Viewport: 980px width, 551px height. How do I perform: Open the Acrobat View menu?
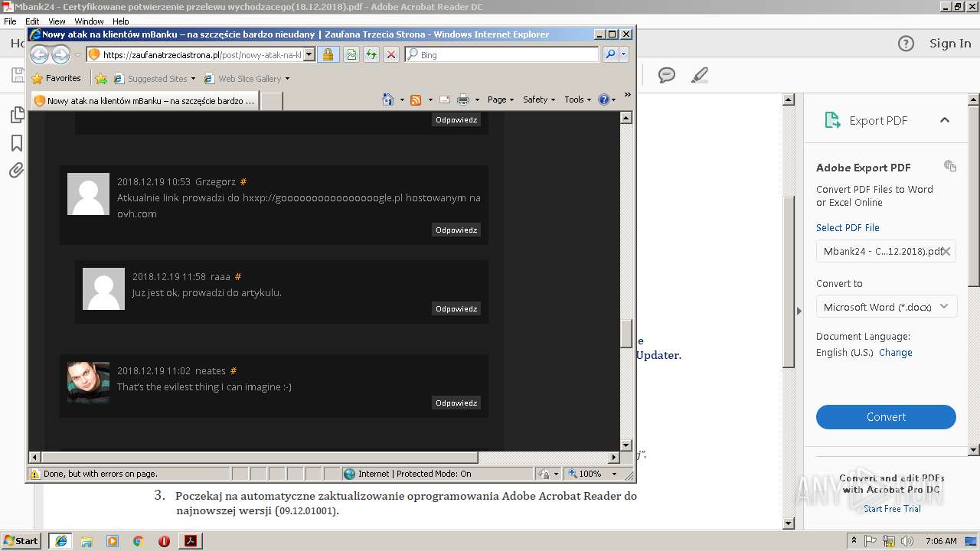coord(57,21)
